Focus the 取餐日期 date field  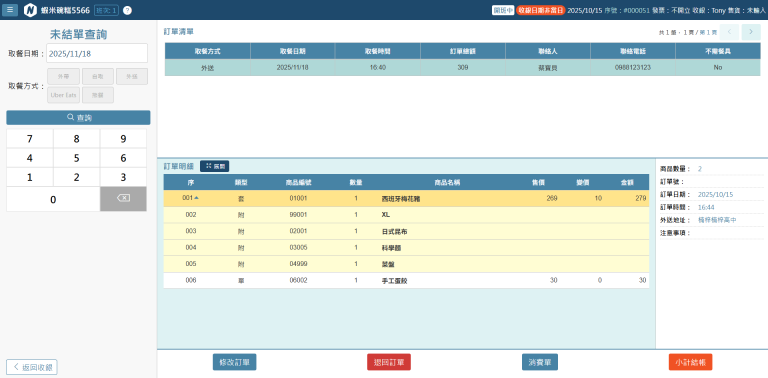click(97, 53)
